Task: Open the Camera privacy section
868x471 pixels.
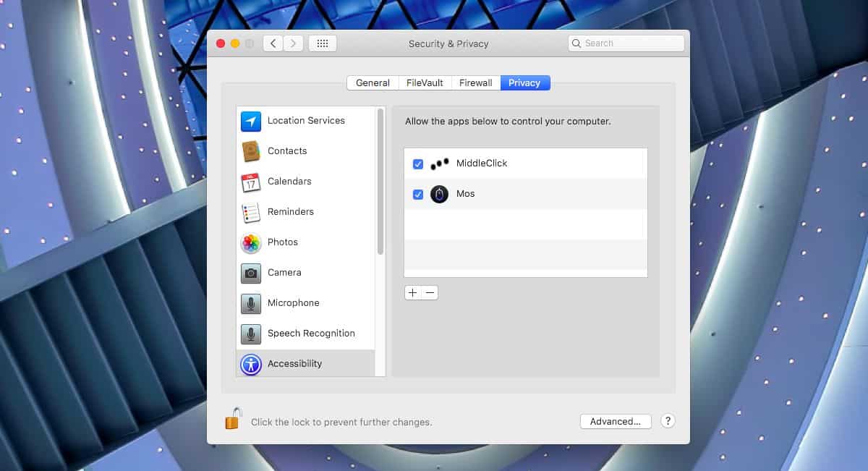Action: click(x=285, y=272)
